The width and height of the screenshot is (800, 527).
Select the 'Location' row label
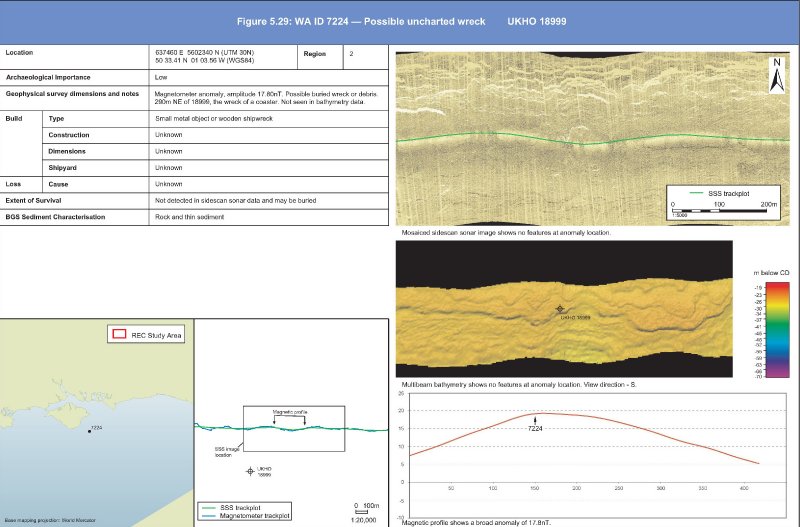point(19,53)
